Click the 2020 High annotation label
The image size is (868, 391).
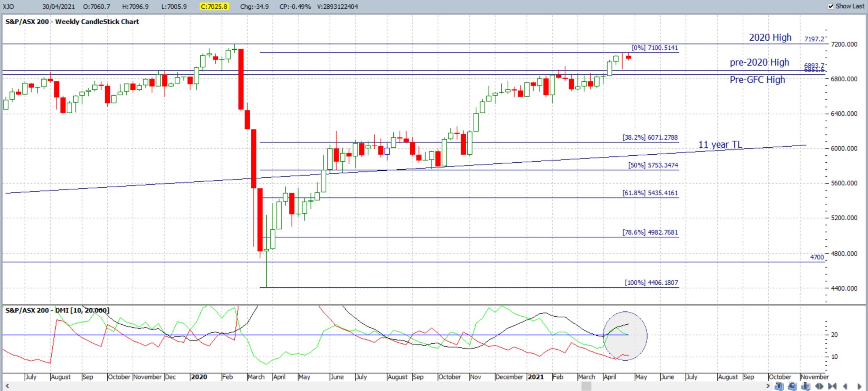[x=770, y=37]
